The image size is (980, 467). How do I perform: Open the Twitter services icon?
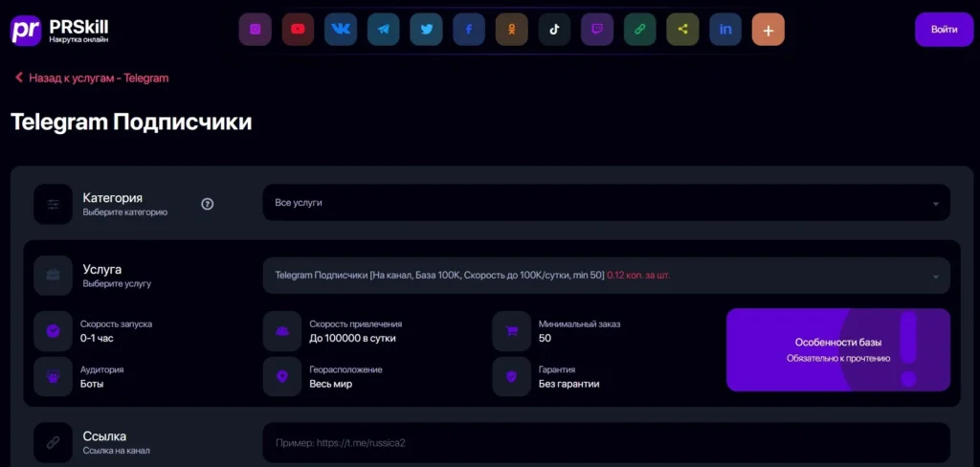pos(426,30)
